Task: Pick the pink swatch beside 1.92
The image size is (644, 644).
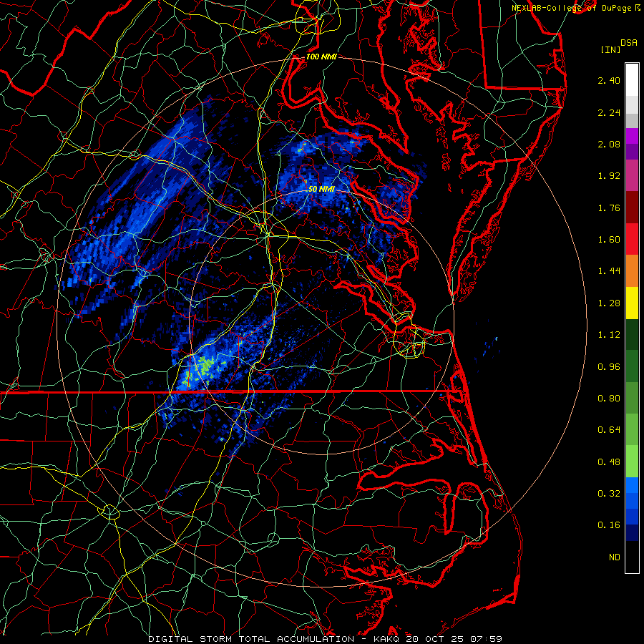Action: 632,175
